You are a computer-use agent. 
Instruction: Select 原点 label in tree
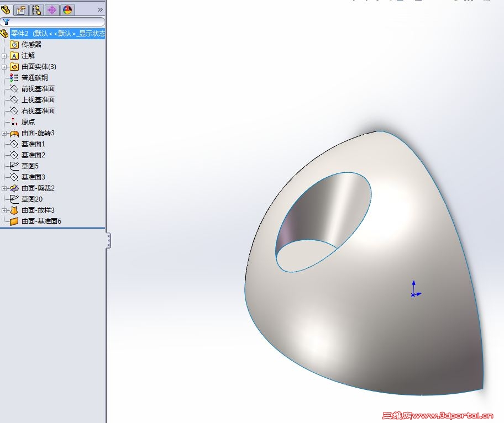click(28, 121)
